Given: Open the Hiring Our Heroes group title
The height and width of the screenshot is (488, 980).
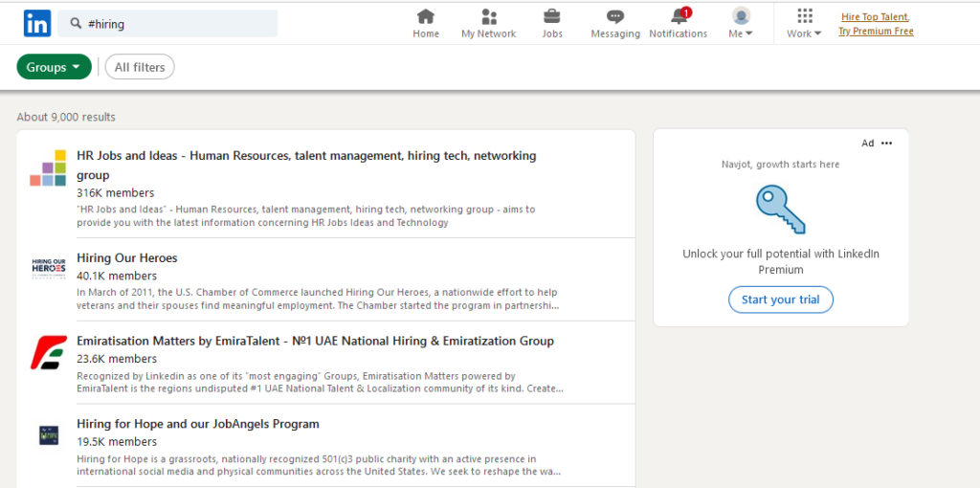Looking at the screenshot, I should pyautogui.click(x=127, y=258).
